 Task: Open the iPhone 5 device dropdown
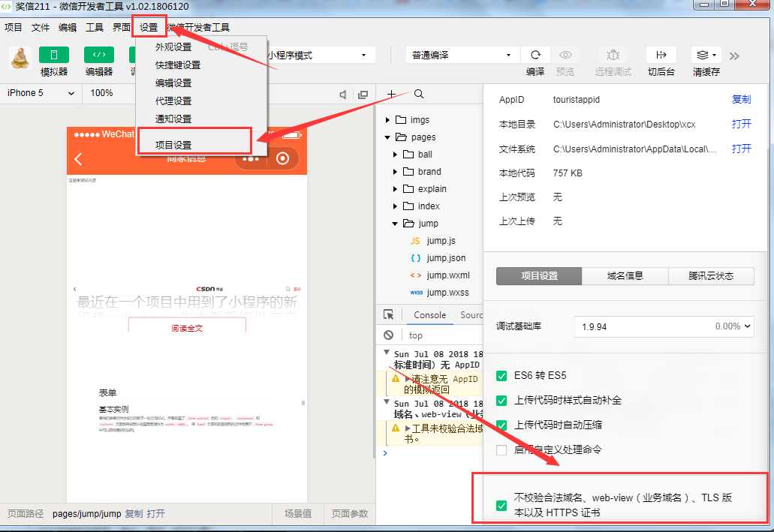[41, 93]
